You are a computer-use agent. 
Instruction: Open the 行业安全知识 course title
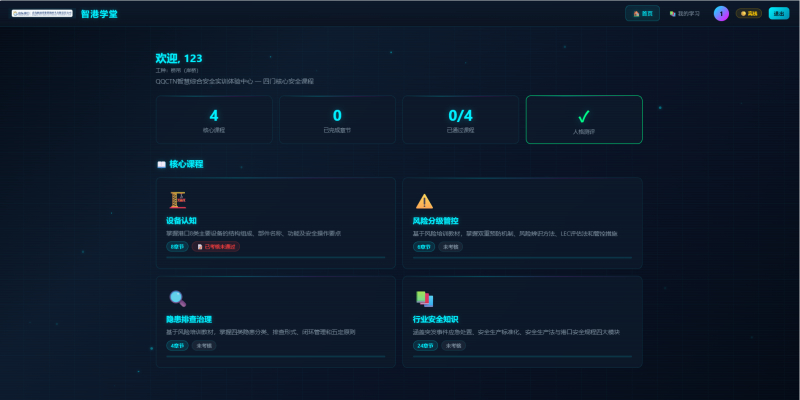435,319
